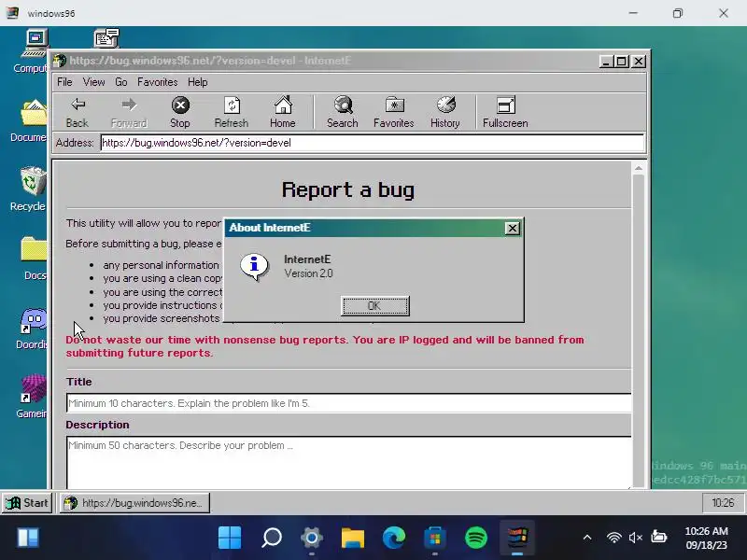Click the windows96 app taskbar icon
The height and width of the screenshot is (560, 747).
coord(517,538)
